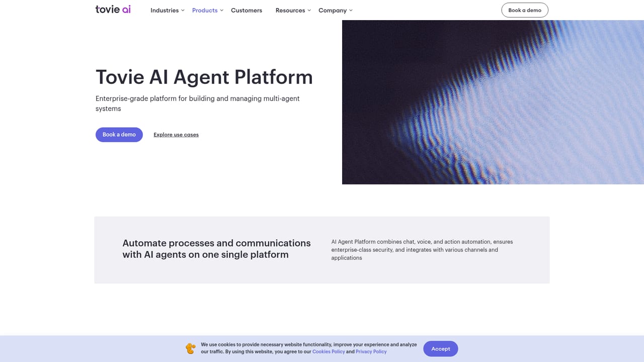Go to the Customers page
Viewport: 644px width, 362px height.
(247, 10)
